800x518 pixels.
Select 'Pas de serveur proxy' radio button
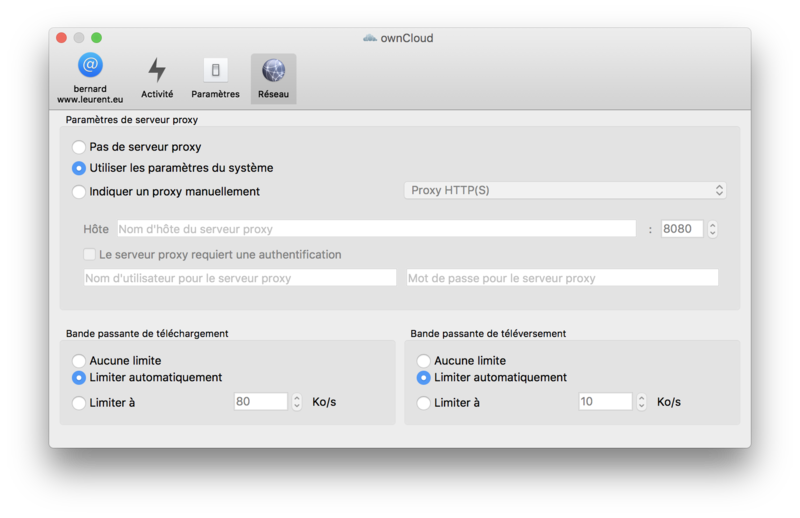[80, 147]
